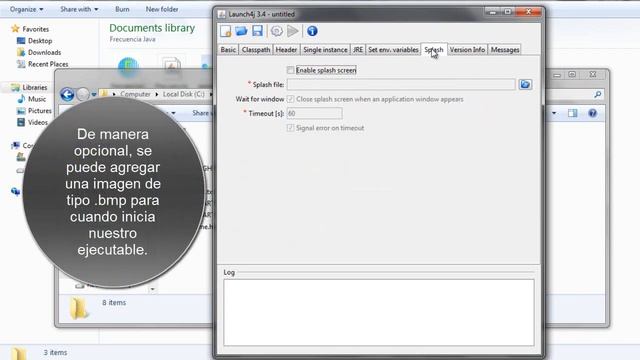Browse for the splash file

coord(525,84)
